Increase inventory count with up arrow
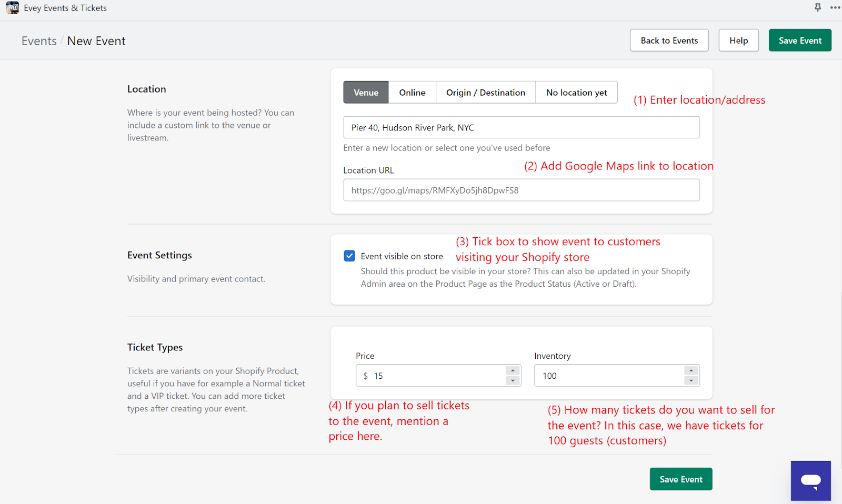Image resolution: width=842 pixels, height=504 pixels. 691,370
